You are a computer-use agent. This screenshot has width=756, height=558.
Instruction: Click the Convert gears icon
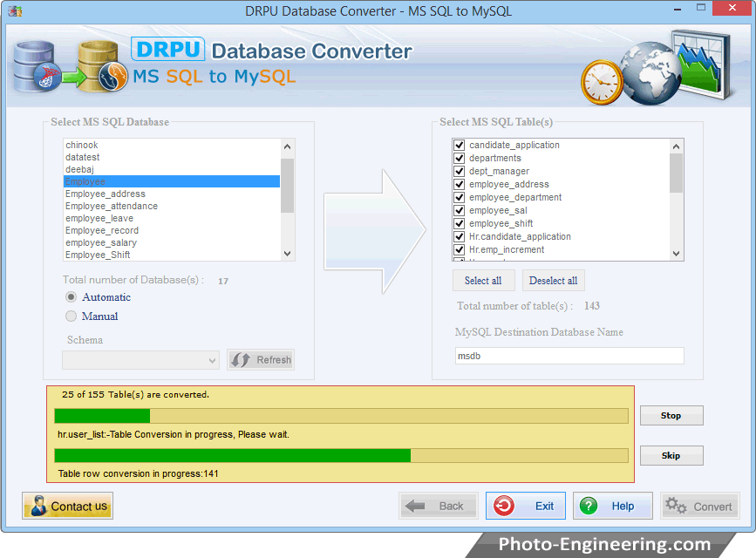click(676, 506)
